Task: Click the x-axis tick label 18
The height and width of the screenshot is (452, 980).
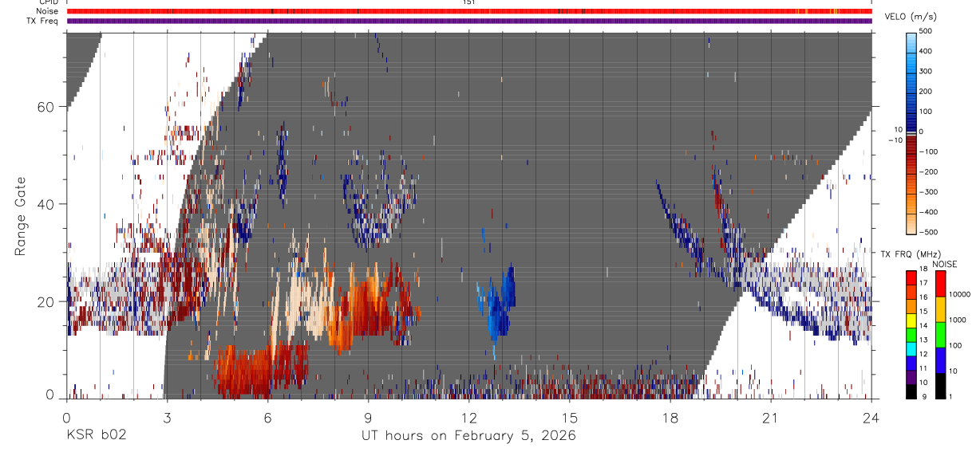Action: click(x=670, y=417)
